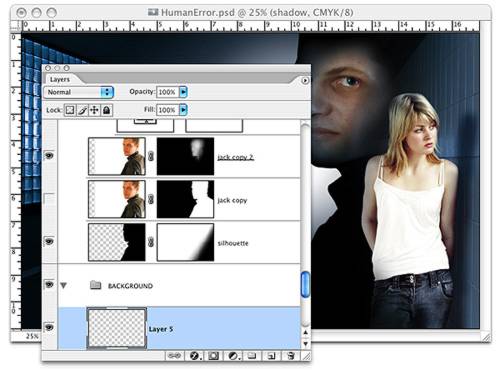The height and width of the screenshot is (370, 500).
Task: Toggle lock position move icon
Action: [94, 110]
